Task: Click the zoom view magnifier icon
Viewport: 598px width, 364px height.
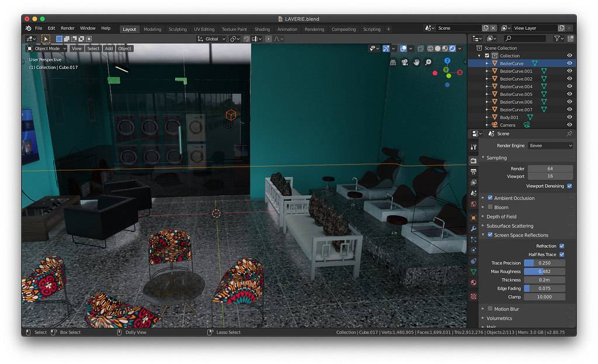Action: click(x=428, y=62)
